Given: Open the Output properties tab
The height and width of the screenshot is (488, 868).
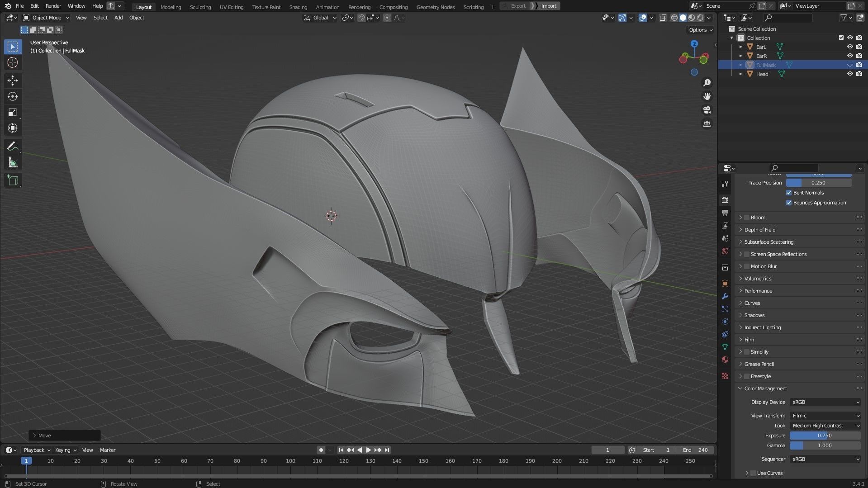Looking at the screenshot, I should point(725,213).
